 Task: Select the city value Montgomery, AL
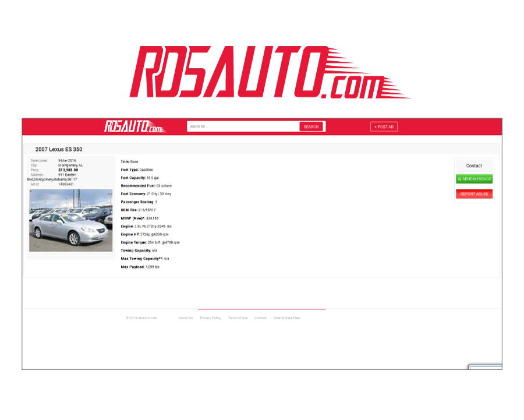70,165
